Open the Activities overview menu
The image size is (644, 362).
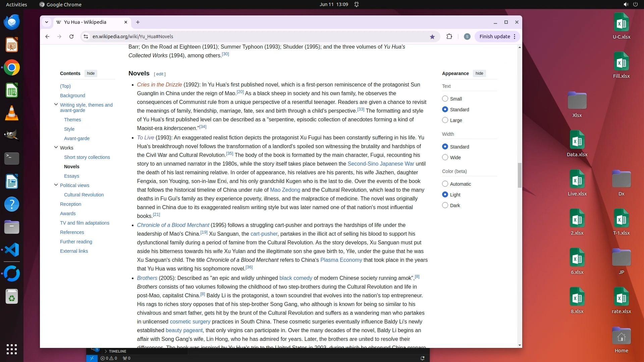coord(16,4)
